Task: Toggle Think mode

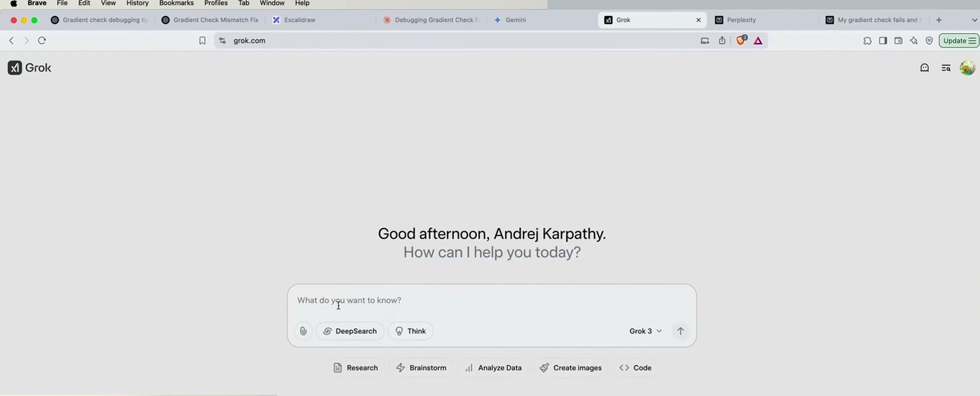Action: (x=410, y=331)
